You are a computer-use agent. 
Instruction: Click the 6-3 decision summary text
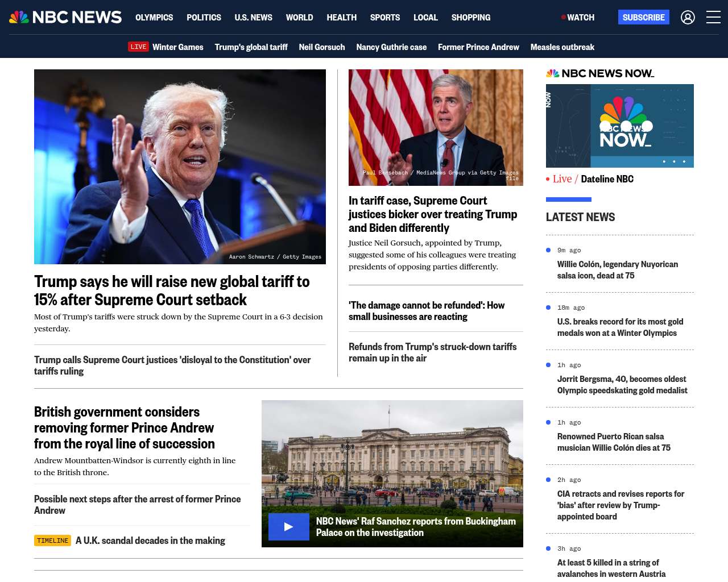click(x=179, y=323)
